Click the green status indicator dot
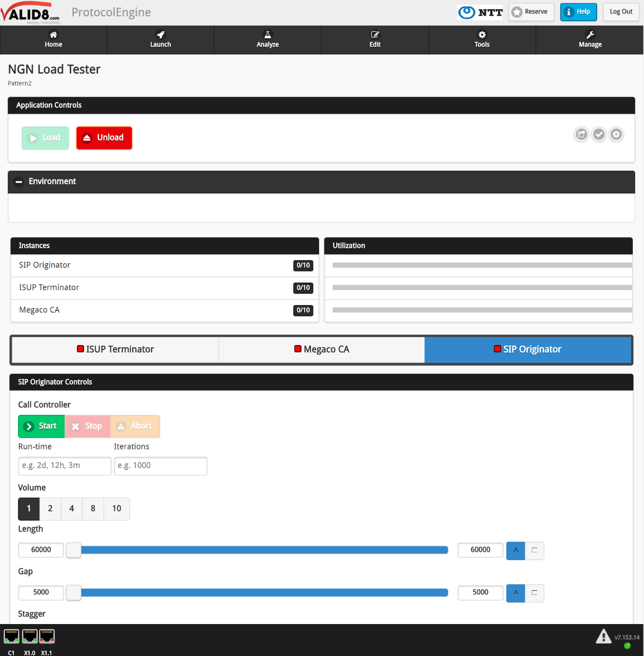Image resolution: width=644 pixels, height=656 pixels. 627,646
